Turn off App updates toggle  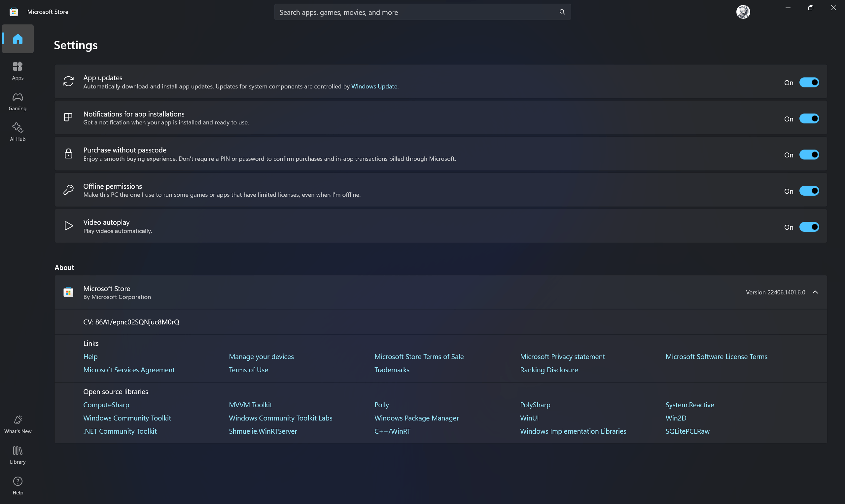tap(809, 83)
